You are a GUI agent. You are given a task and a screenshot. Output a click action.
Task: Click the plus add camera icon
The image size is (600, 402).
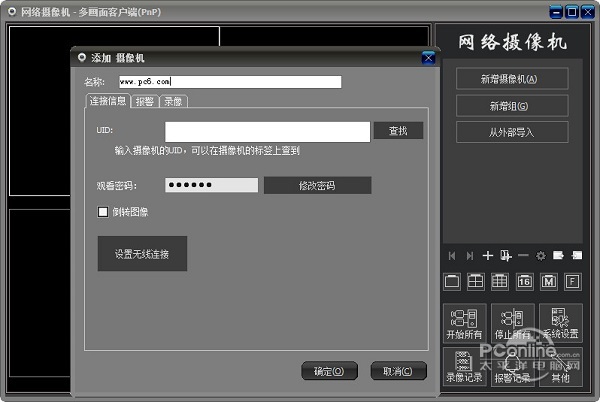click(x=488, y=256)
